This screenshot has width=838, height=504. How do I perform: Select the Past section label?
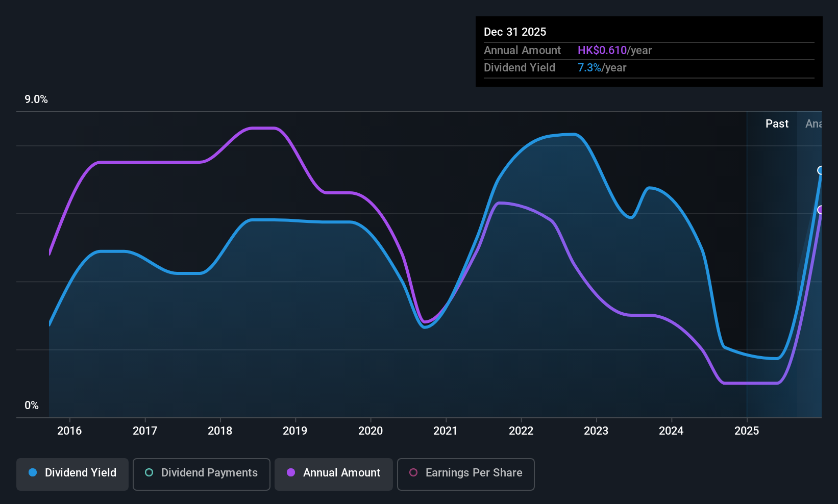point(776,124)
